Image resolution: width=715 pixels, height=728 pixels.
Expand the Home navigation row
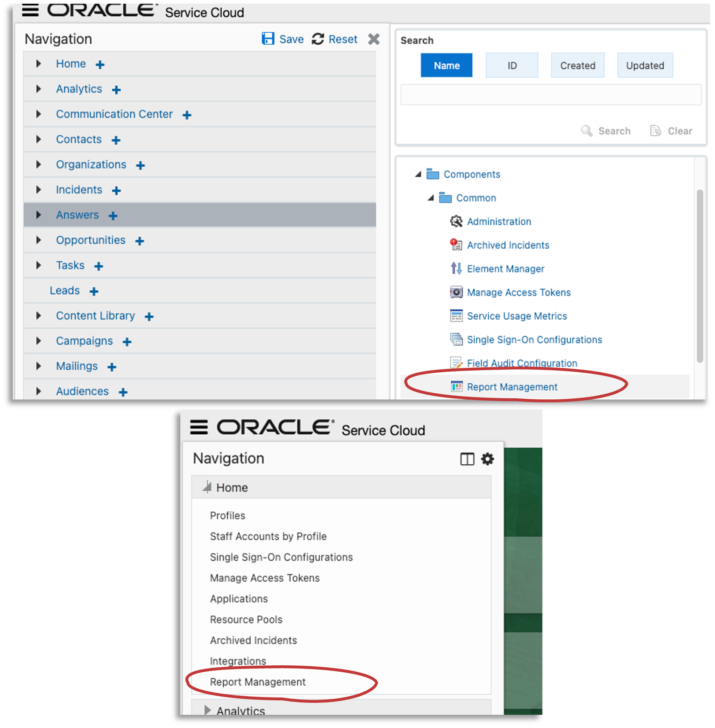(38, 64)
